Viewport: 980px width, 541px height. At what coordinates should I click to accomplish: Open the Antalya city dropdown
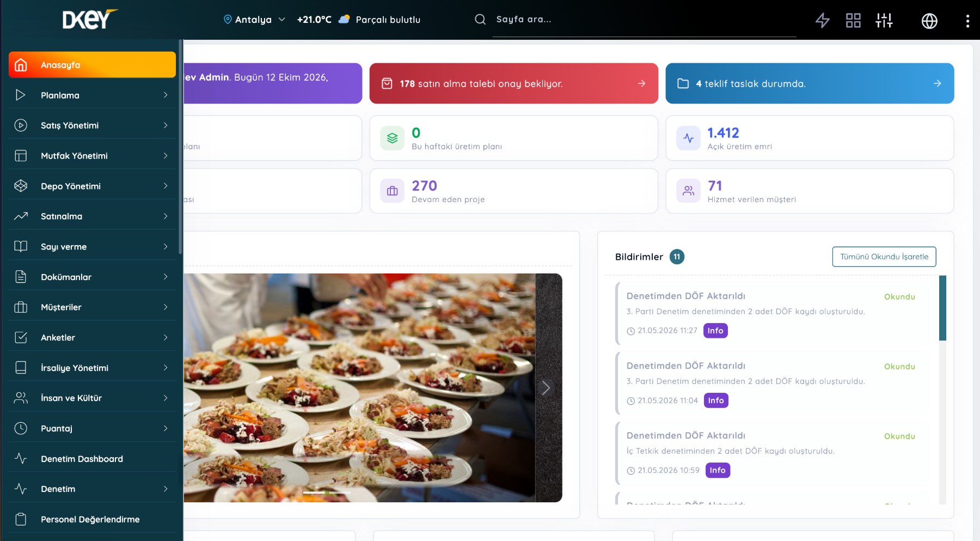point(254,20)
